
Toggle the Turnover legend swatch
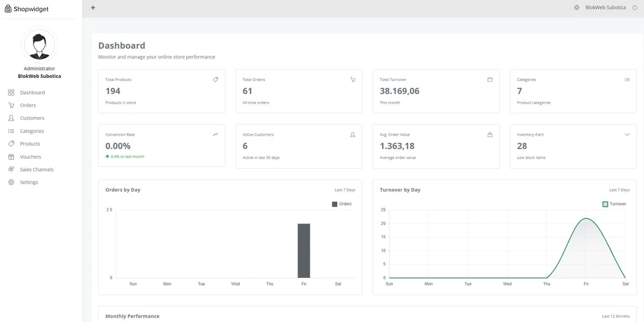605,204
